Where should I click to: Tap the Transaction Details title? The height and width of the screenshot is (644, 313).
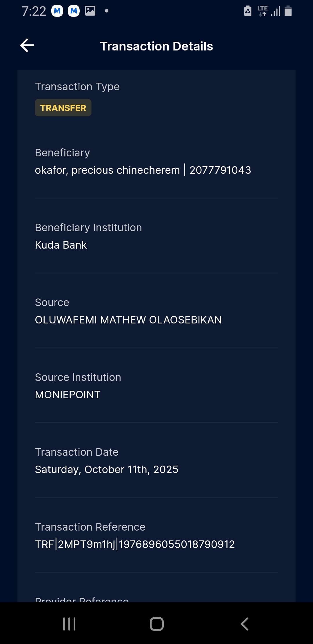pyautogui.click(x=156, y=46)
